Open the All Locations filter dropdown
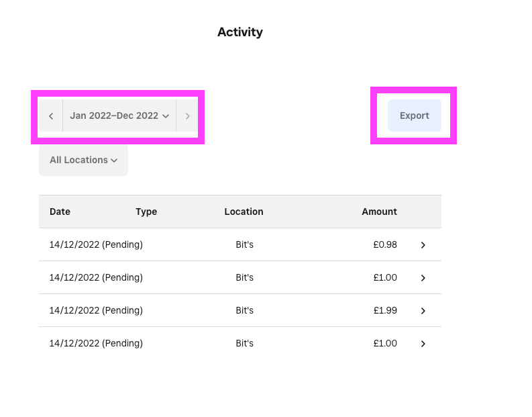Screen dimensions: 532x417 coord(83,160)
